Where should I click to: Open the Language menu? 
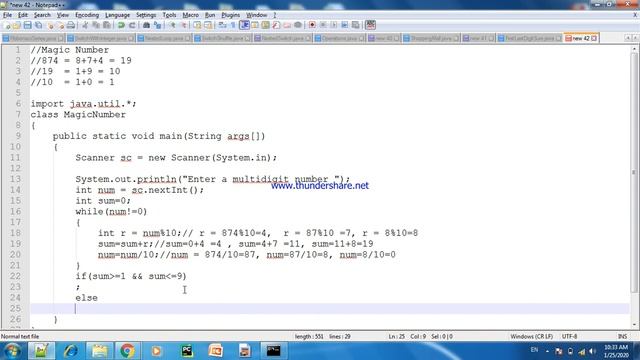(x=117, y=15)
